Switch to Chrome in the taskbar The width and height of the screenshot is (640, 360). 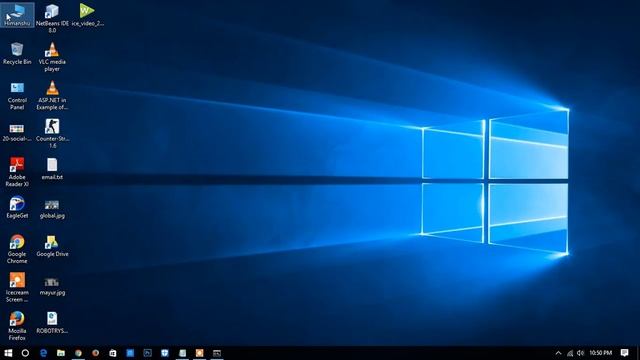click(x=78, y=353)
